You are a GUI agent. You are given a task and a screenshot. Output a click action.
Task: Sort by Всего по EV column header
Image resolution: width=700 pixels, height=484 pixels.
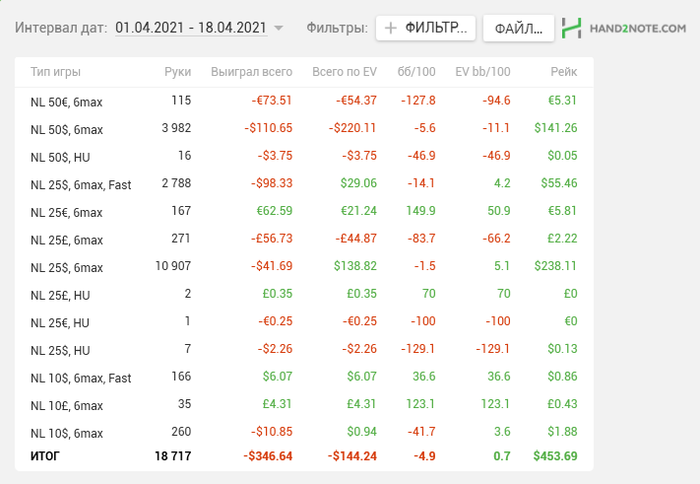tap(344, 71)
